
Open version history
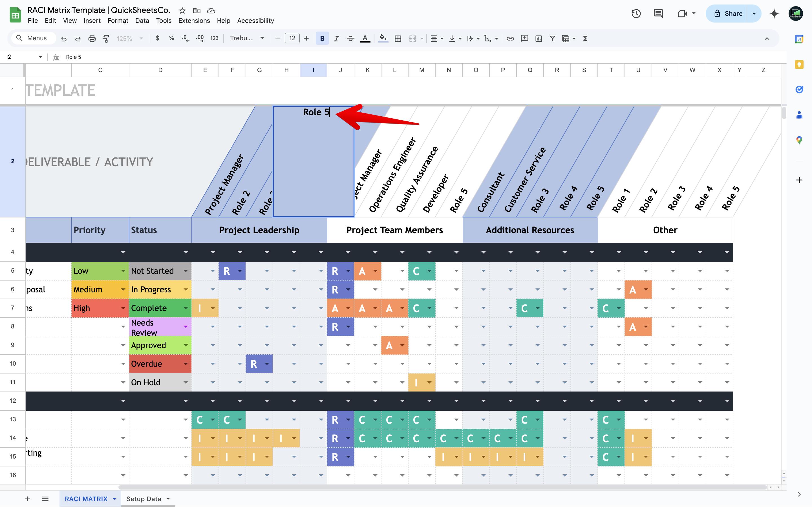click(x=636, y=14)
